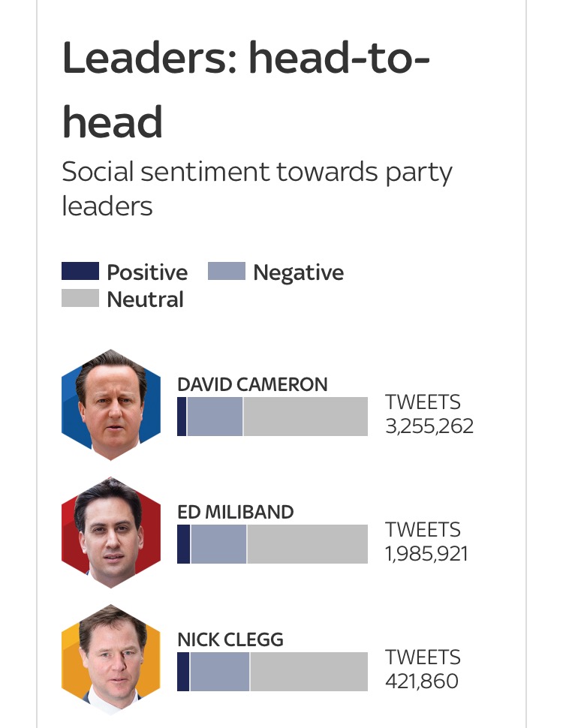Click the Leaders: head-to-head heading
The height and width of the screenshot is (728, 563).
(x=246, y=90)
